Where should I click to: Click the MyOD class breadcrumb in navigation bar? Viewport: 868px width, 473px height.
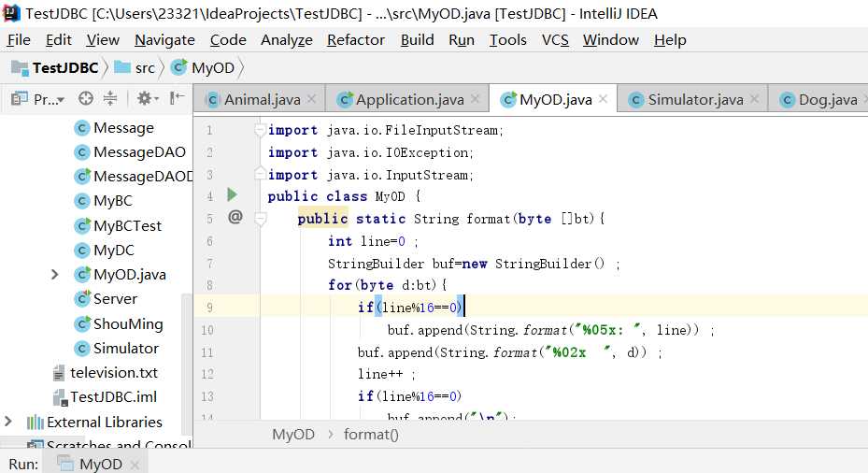[x=203, y=68]
